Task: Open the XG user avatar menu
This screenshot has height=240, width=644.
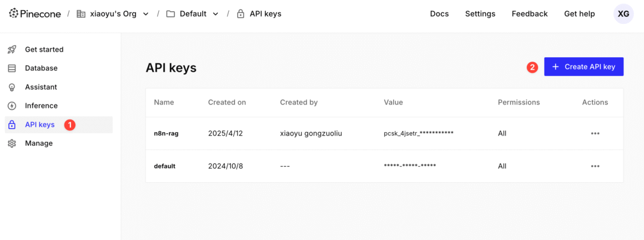Action: pyautogui.click(x=623, y=14)
